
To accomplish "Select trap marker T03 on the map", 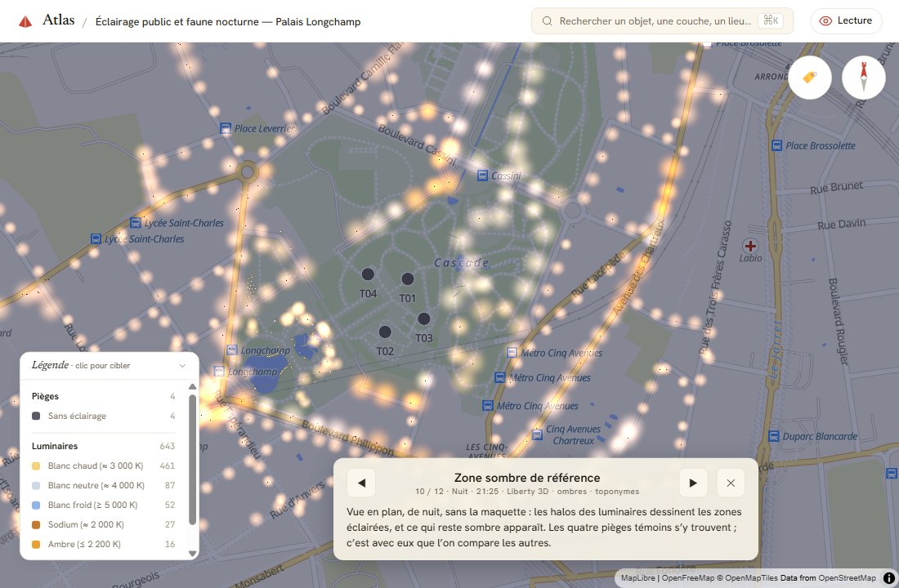I will point(423,318).
